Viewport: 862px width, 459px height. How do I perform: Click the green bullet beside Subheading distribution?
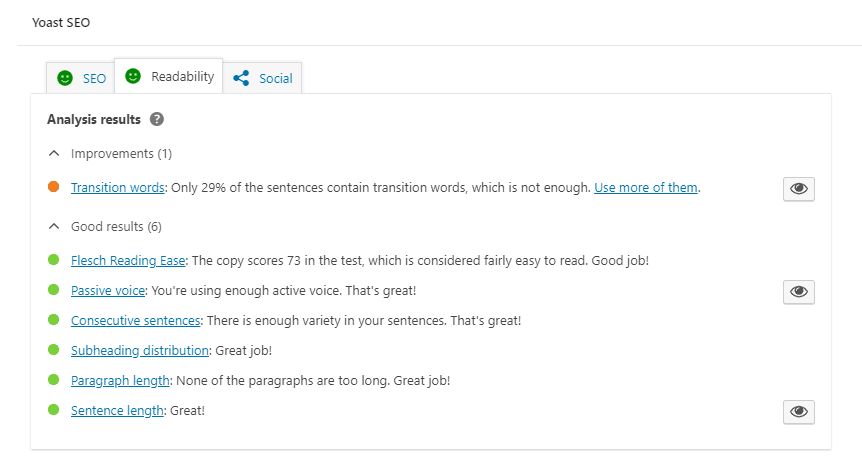click(53, 350)
